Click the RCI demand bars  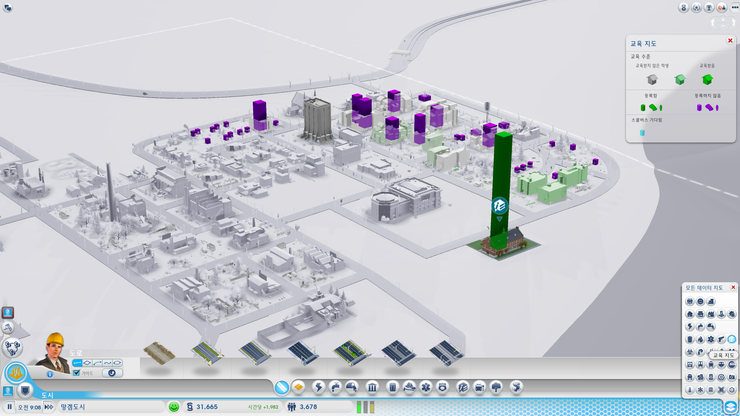(365, 407)
